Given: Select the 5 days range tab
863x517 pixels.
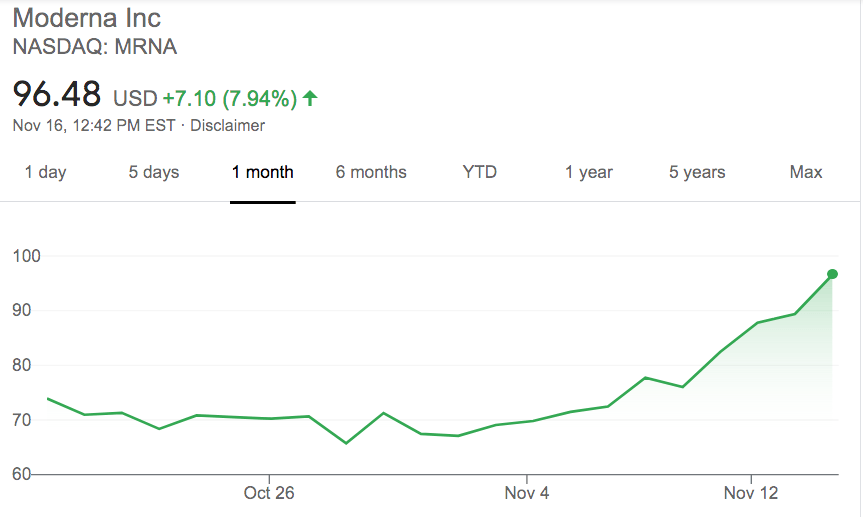Looking at the screenshot, I should click(154, 172).
